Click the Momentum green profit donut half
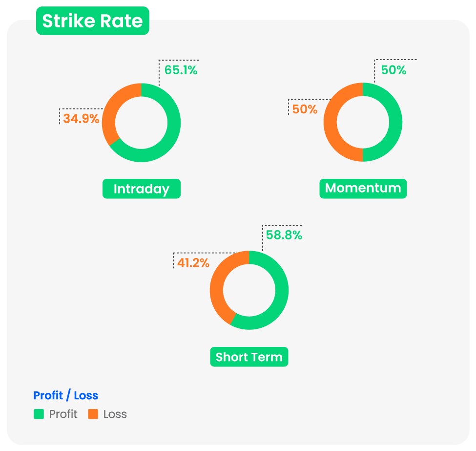The height and width of the screenshot is (451, 476). tap(395, 122)
